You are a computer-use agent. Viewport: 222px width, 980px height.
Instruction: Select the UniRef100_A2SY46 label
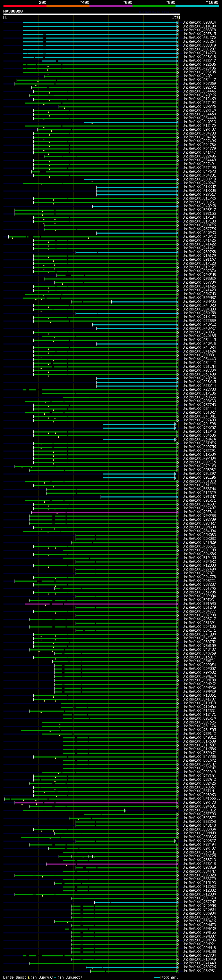click(x=199, y=864)
